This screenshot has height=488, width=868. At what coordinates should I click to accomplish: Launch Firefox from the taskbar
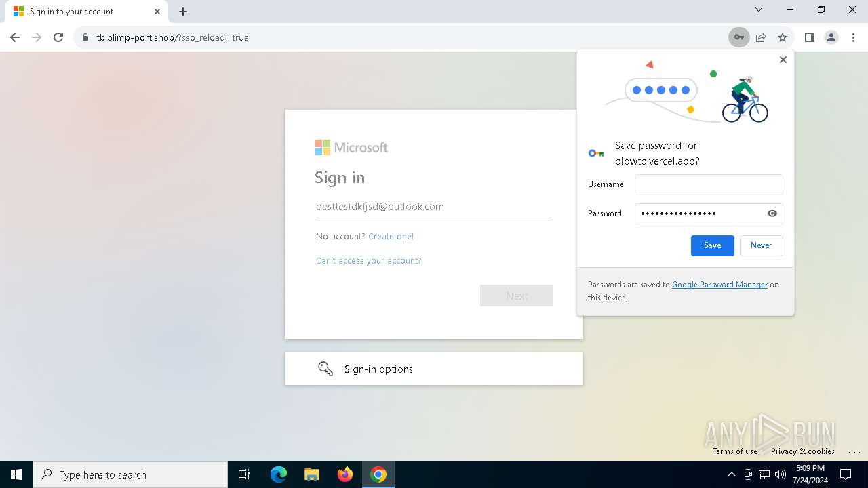pyautogui.click(x=345, y=474)
